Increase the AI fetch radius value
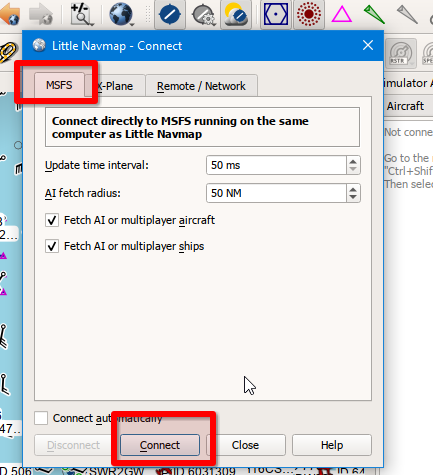This screenshot has width=433, height=475. (x=353, y=189)
